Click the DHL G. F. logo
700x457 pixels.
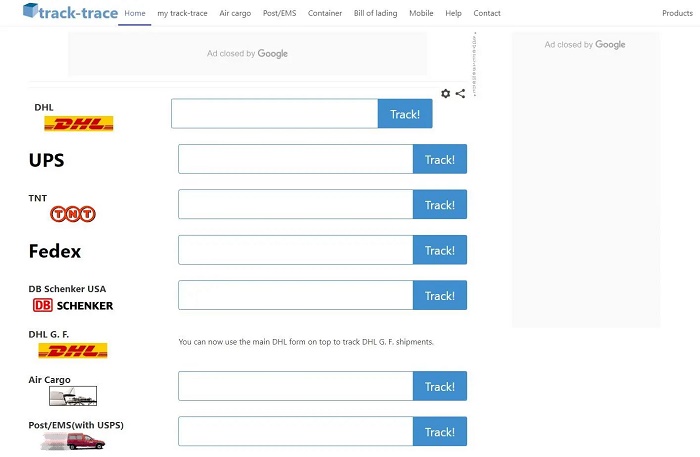pyautogui.click(x=73, y=350)
